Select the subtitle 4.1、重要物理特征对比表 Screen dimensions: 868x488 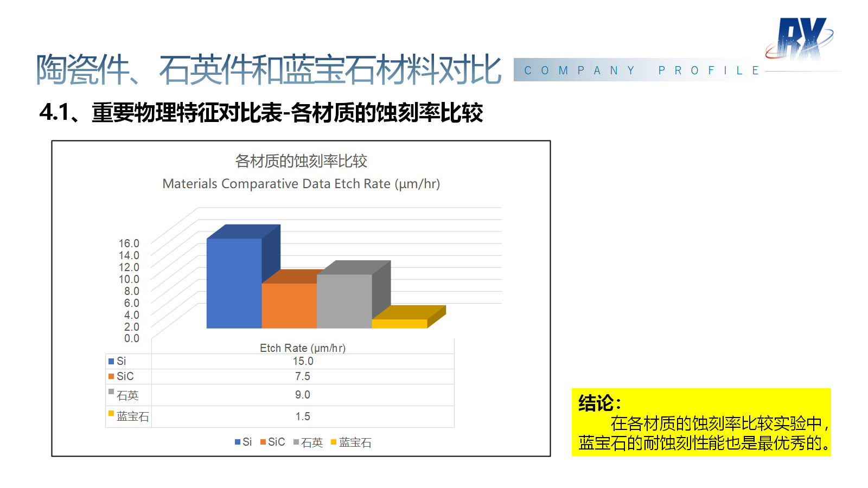(161, 113)
